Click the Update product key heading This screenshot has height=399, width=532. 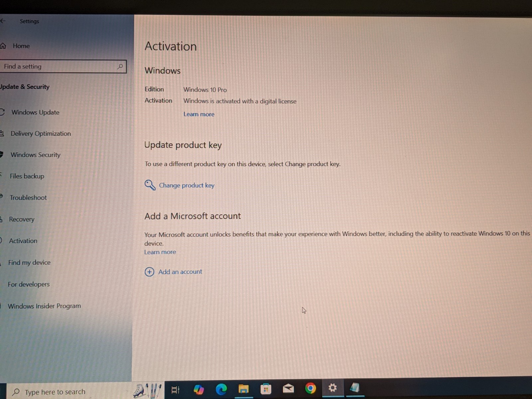click(x=183, y=145)
